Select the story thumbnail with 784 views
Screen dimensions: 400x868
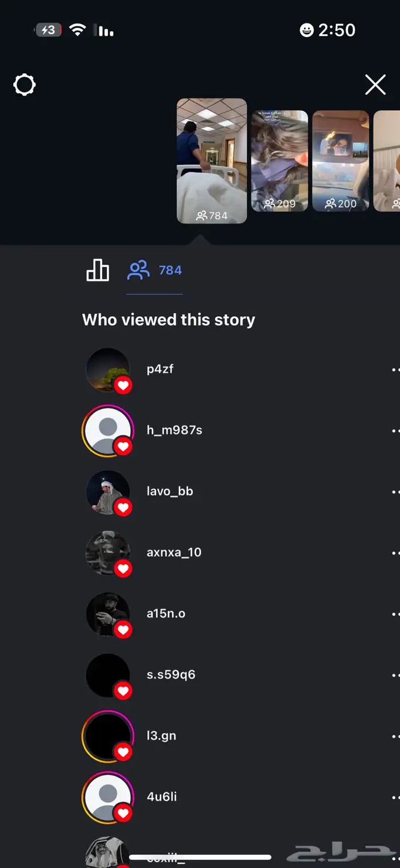(x=212, y=161)
